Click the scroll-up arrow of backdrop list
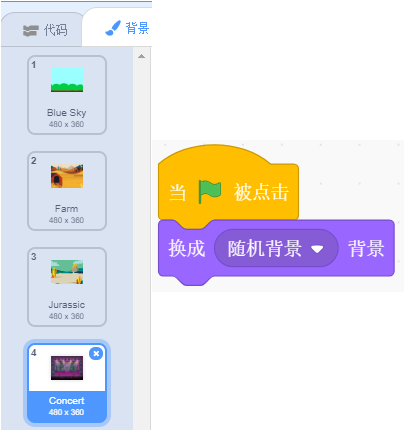Viewport: 409px width, 430px height. point(141,56)
